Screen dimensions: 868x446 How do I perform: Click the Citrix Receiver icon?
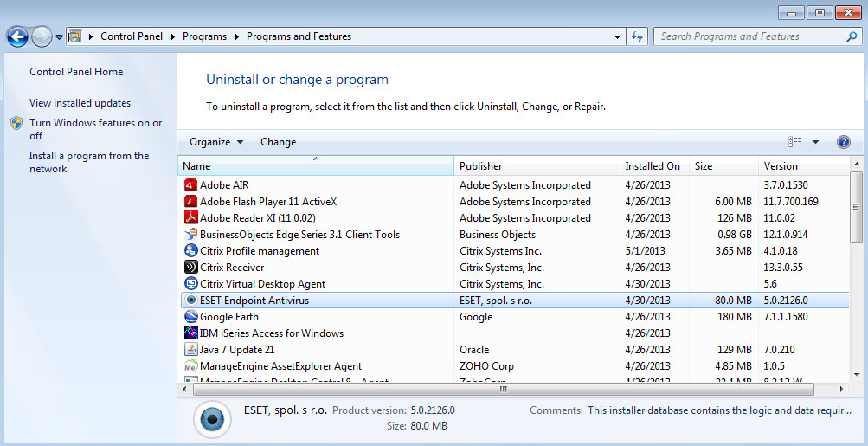point(191,267)
